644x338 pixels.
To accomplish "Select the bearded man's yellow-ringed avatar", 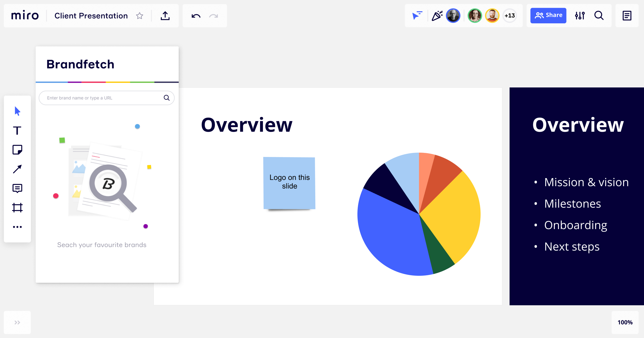I will pos(492,16).
